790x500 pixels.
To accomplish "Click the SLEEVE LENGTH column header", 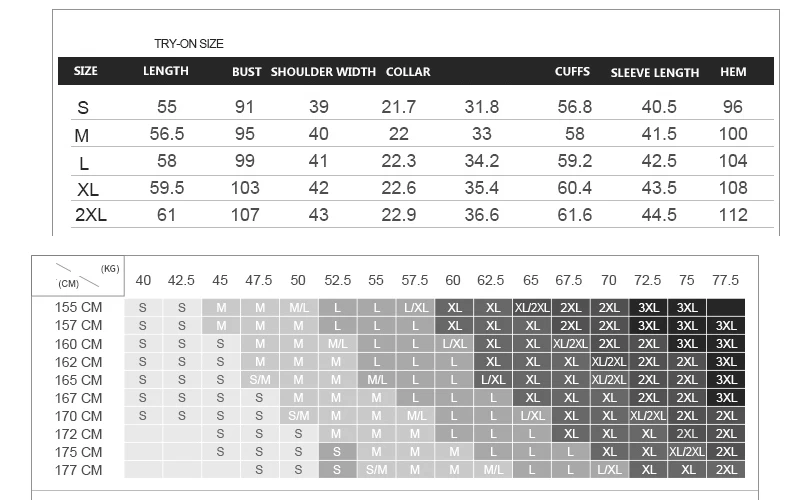I will click(654, 73).
